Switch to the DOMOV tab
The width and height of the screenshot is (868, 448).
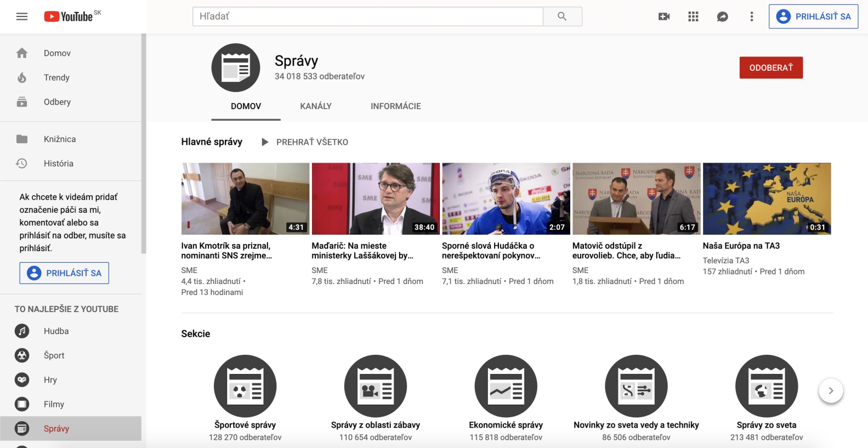pyautogui.click(x=246, y=106)
